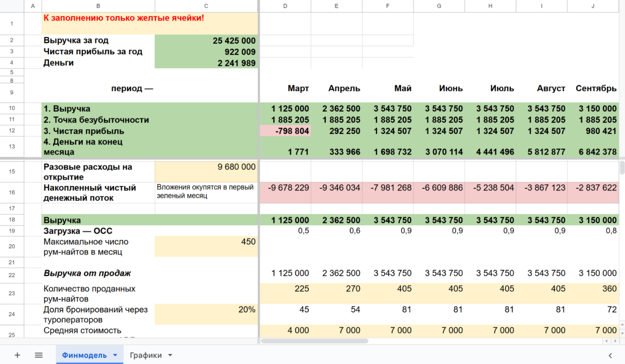Click the 'Накопленный чистый денежный поток' label
The width and height of the screenshot is (625, 364).
90,193
